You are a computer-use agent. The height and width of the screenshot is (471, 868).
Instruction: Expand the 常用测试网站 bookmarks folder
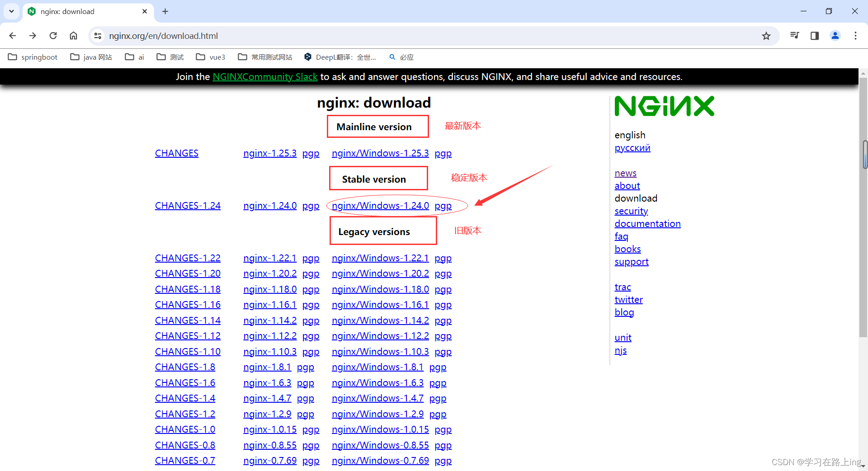[x=264, y=57]
